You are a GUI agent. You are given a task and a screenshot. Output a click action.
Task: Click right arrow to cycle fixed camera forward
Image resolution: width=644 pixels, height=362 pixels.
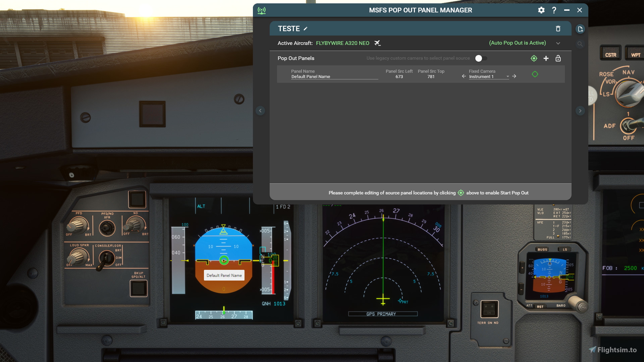click(514, 76)
